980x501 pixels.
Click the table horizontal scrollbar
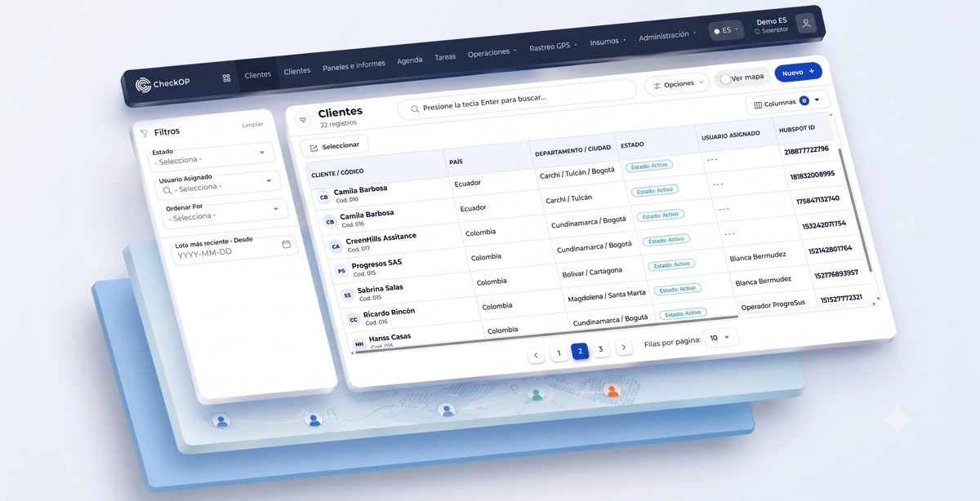546,335
